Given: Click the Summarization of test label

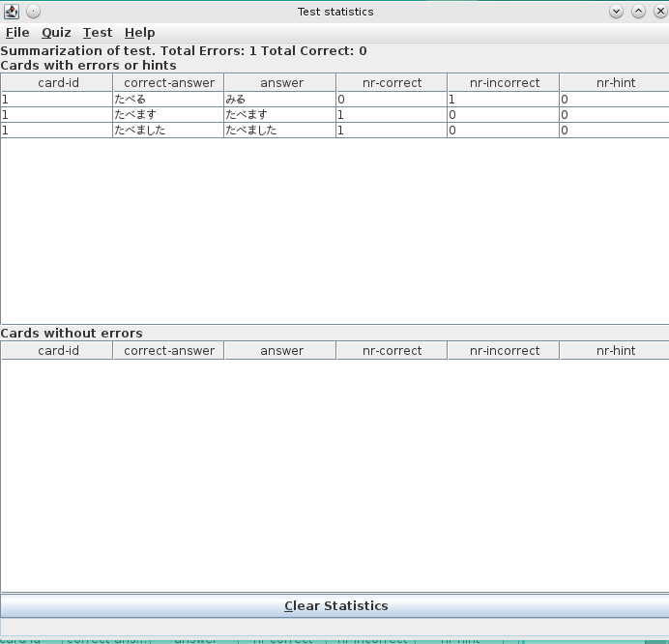Looking at the screenshot, I should click(x=184, y=51).
